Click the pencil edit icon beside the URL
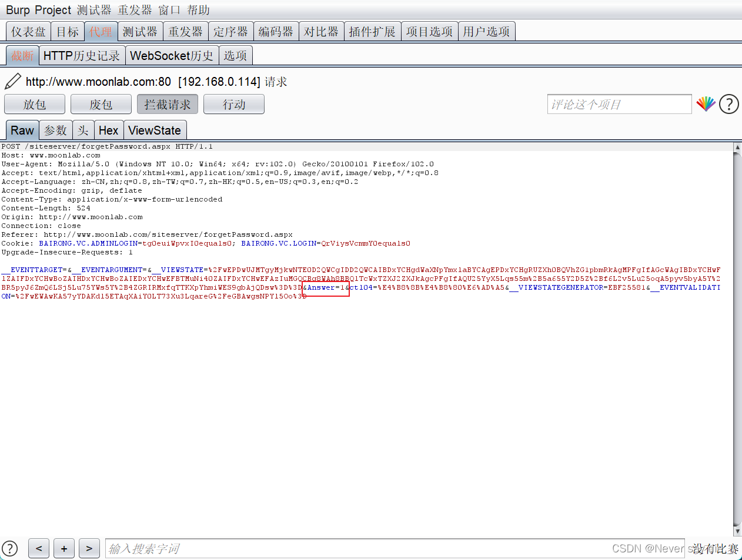This screenshot has width=742, height=560. coord(13,81)
